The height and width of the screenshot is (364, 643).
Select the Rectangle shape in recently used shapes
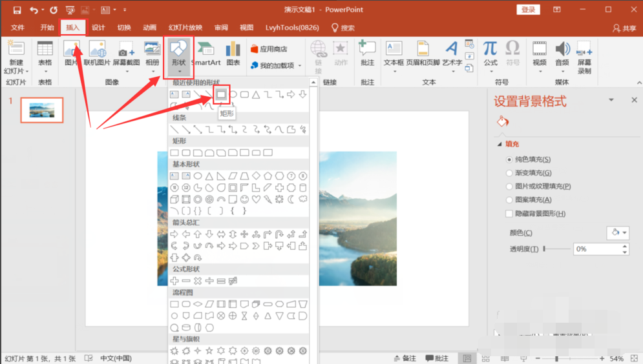221,94
